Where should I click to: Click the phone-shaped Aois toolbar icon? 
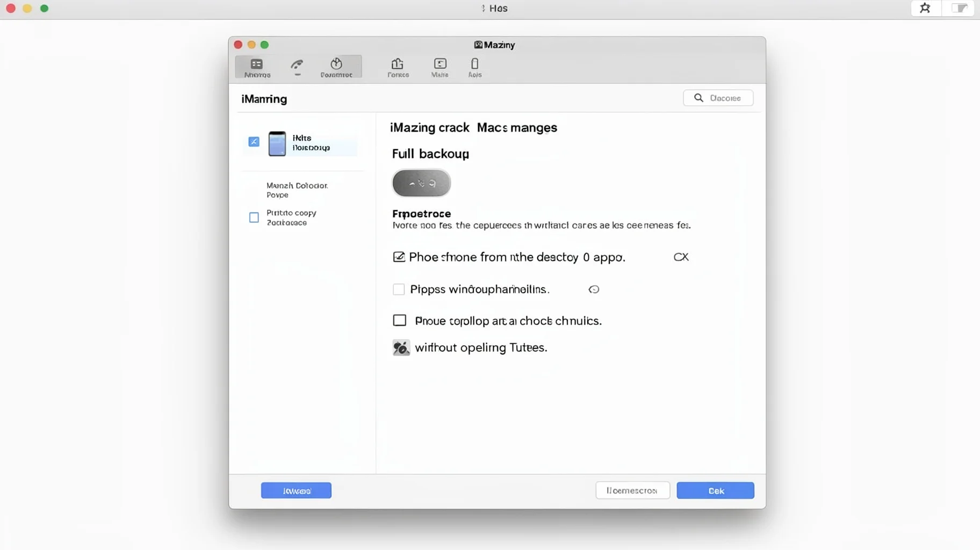point(474,68)
